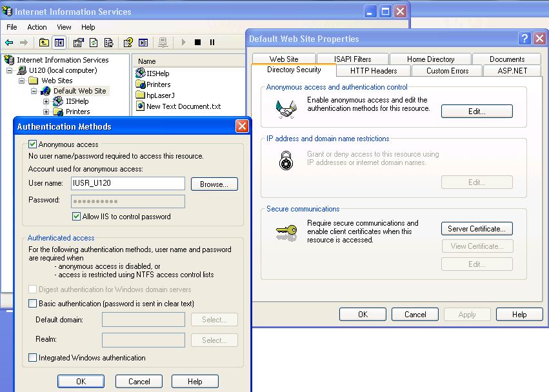Click the Start item play icon
Viewport: 549px width, 392px height.
[x=183, y=43]
